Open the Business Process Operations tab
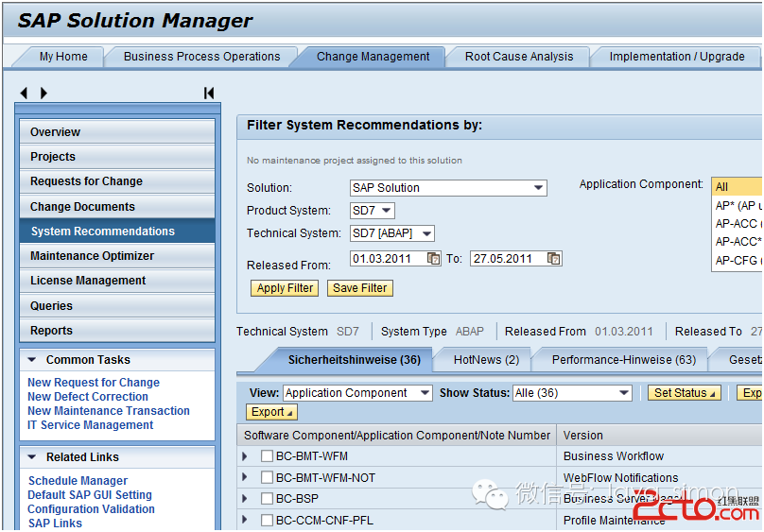The height and width of the screenshot is (532, 764). [201, 57]
